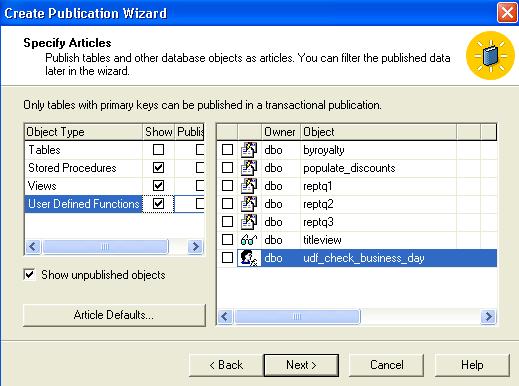Screen dimensions: 519x386
Task: Click the stored procedure icon beside reptq3
Action: (x=249, y=222)
